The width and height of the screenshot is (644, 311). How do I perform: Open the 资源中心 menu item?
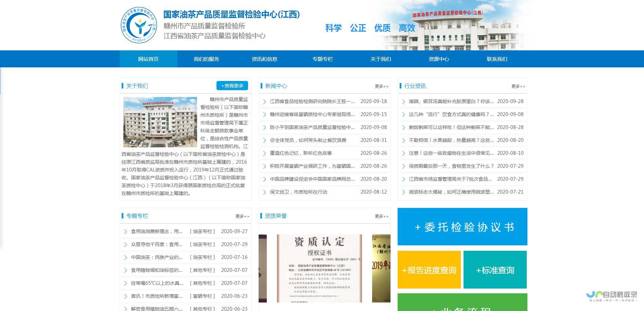pos(439,59)
